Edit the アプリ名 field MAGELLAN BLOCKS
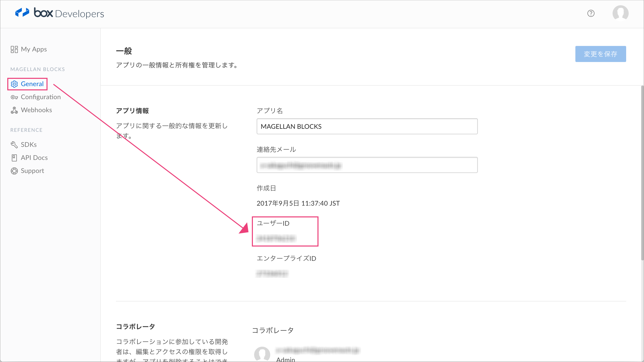This screenshot has width=644, height=362. 367,126
